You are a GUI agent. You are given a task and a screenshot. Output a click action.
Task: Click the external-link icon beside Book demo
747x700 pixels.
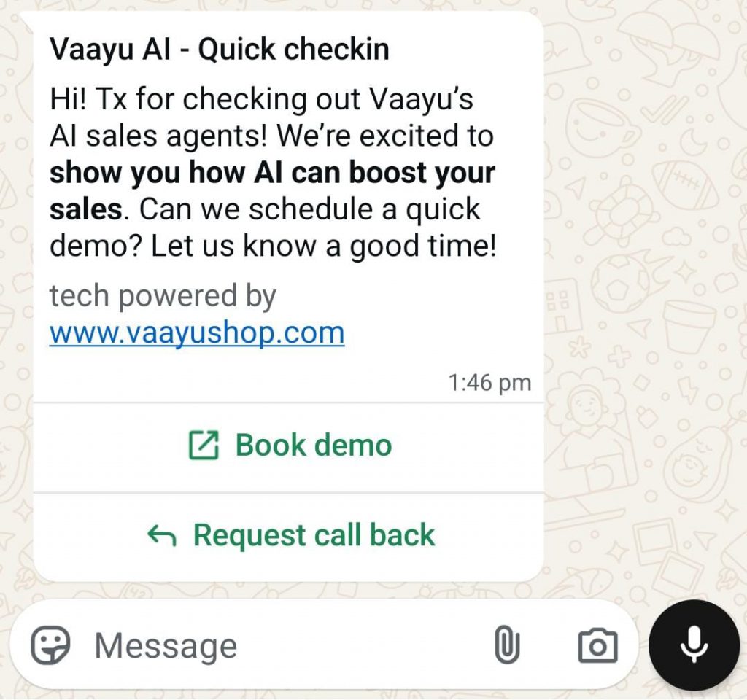click(x=204, y=446)
